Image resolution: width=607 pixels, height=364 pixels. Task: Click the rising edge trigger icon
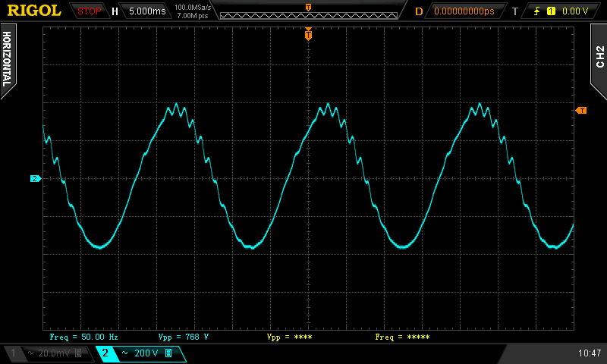[538, 11]
